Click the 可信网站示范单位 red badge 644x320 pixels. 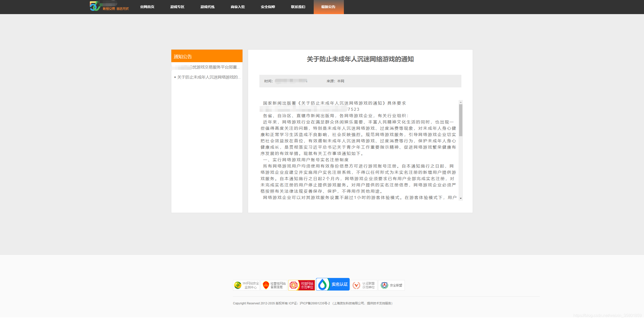click(x=301, y=285)
